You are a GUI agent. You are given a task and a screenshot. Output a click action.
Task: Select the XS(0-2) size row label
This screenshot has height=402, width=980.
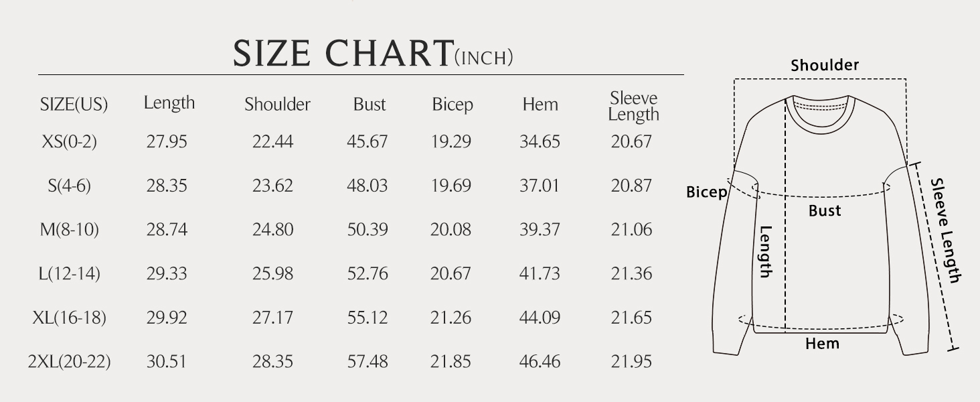pos(70,142)
